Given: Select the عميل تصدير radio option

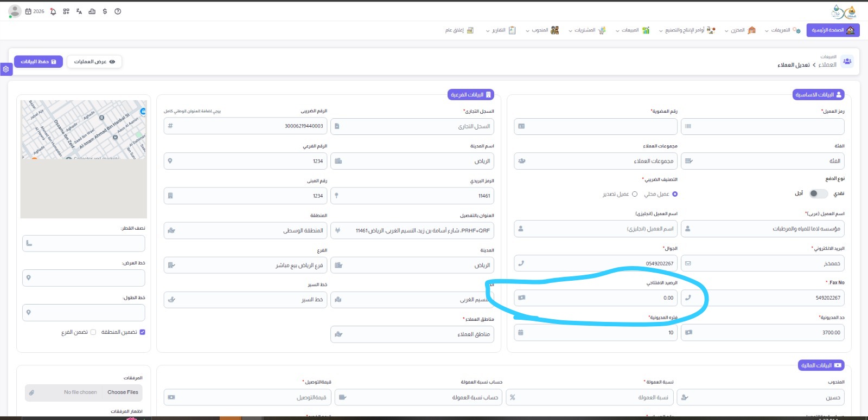Looking at the screenshot, I should [634, 194].
